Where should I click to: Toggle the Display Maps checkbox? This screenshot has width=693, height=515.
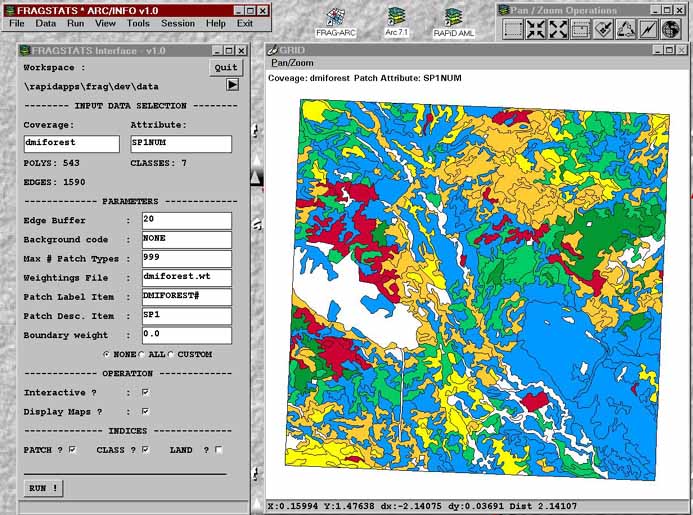point(145,411)
